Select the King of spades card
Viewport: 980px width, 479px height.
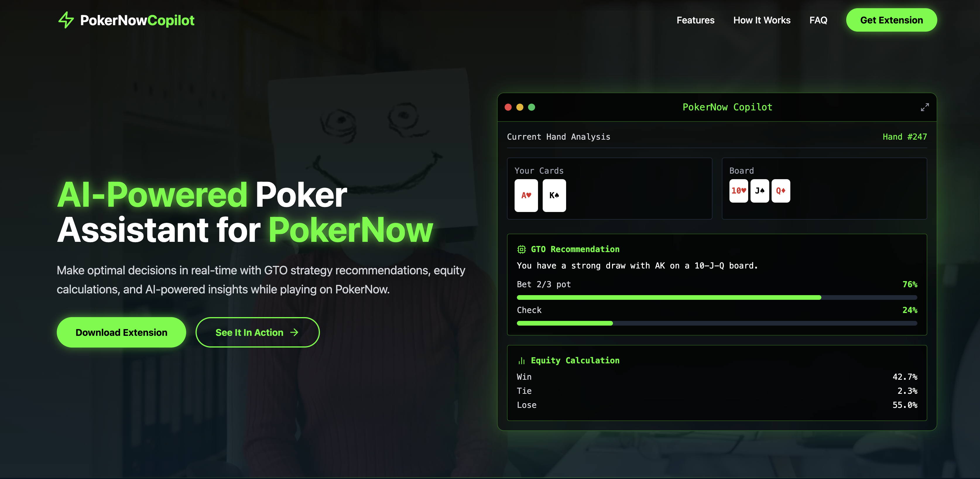(x=554, y=196)
